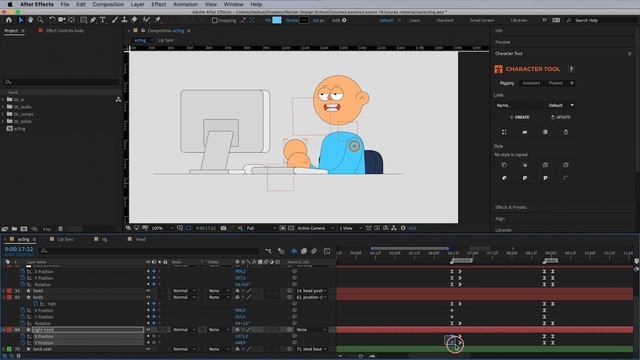Select the Rectangle shape tool
This screenshot has width=640, height=360.
(83, 20)
